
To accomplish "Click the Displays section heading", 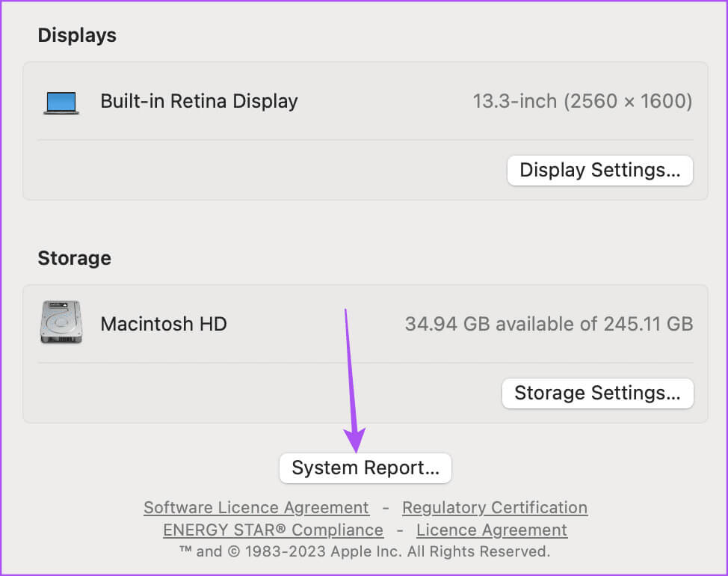I will coord(77,36).
